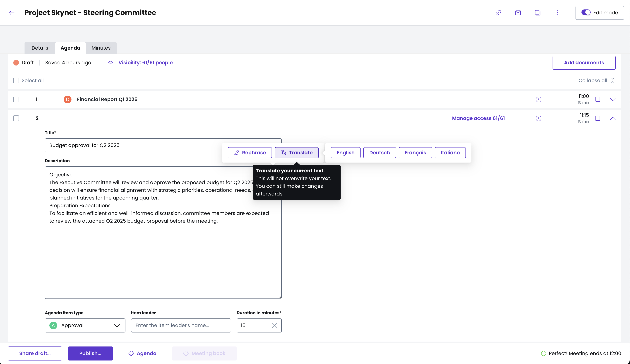Click the duplicate meeting icon
The width and height of the screenshot is (630, 364).
click(537, 13)
